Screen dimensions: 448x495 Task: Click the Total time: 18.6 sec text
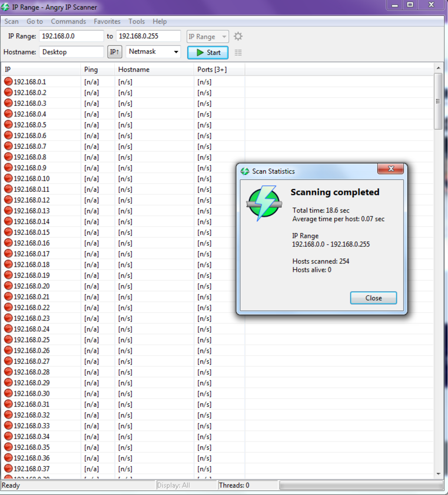click(321, 210)
